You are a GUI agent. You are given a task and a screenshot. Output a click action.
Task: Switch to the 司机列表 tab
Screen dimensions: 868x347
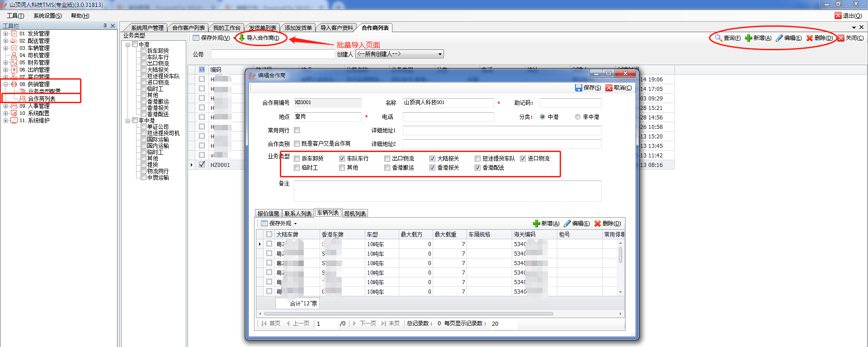pyautogui.click(x=355, y=214)
